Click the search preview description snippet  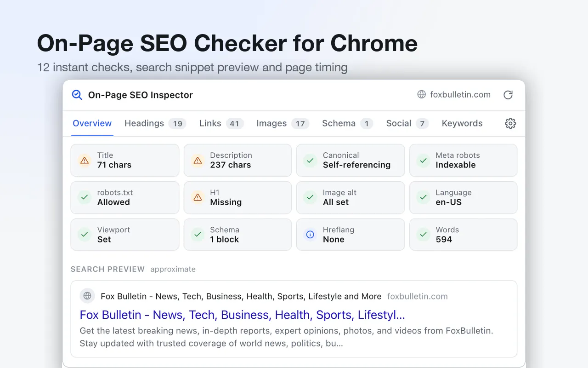[x=287, y=337]
